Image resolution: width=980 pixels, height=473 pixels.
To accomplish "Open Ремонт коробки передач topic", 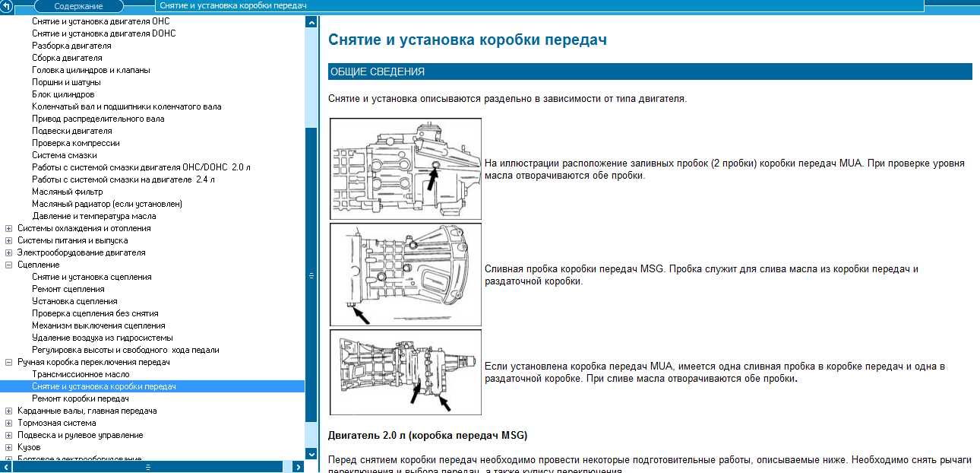I will tap(80, 398).
